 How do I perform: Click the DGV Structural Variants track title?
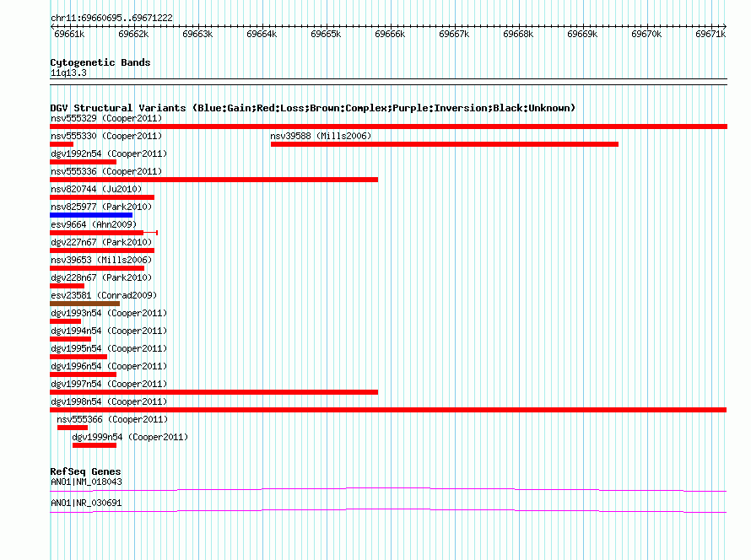point(313,108)
